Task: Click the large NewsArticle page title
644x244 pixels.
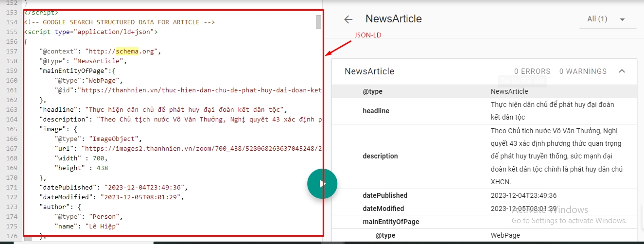Action: [x=394, y=19]
